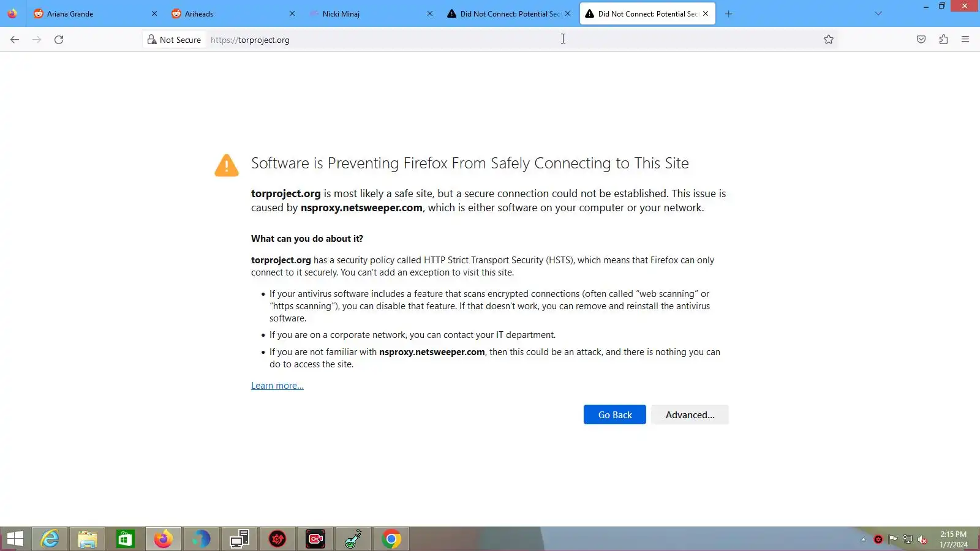Open the Not Secure lock site info
Screen dimensions: 980x551
point(174,40)
